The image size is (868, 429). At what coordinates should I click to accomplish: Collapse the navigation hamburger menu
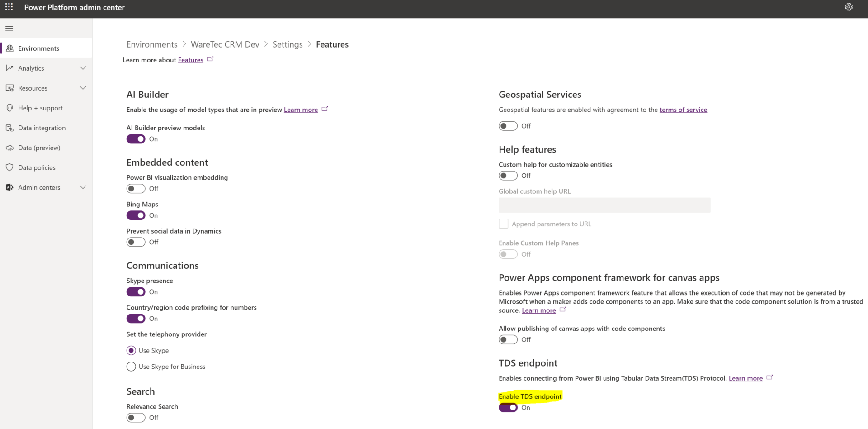coord(9,29)
